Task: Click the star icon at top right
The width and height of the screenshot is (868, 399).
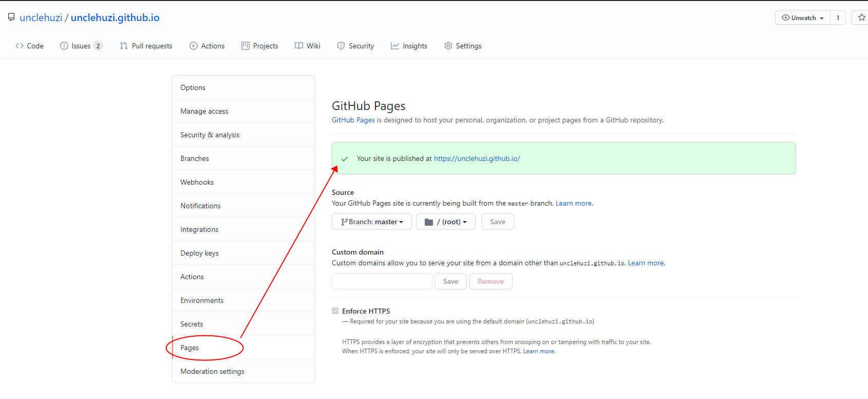Action: (x=862, y=17)
